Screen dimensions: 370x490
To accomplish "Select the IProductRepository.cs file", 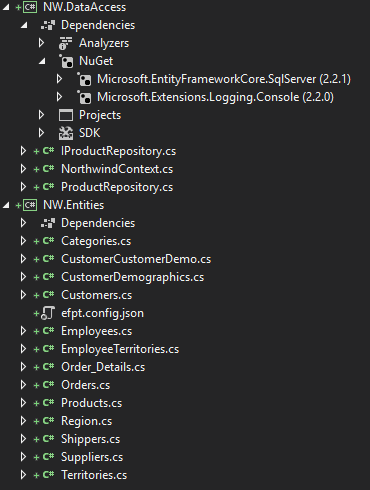I will coord(118,151).
